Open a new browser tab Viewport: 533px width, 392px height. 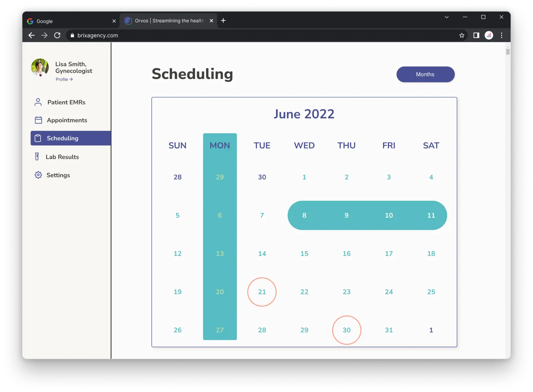click(x=223, y=21)
